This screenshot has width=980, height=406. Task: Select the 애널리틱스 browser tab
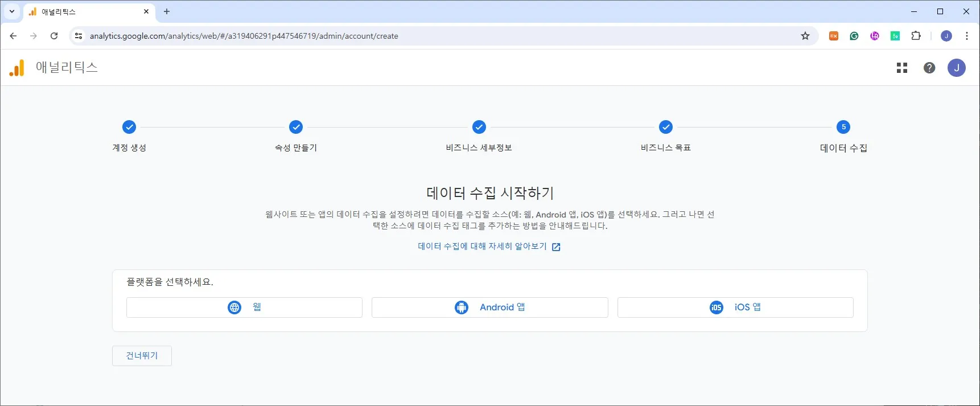[x=88, y=11]
